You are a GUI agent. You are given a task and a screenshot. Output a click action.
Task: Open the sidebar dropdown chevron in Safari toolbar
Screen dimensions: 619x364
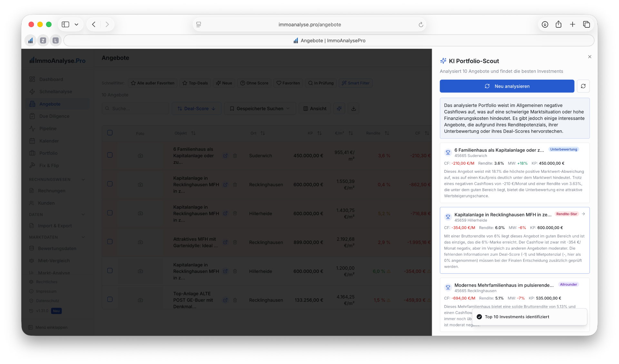click(76, 25)
